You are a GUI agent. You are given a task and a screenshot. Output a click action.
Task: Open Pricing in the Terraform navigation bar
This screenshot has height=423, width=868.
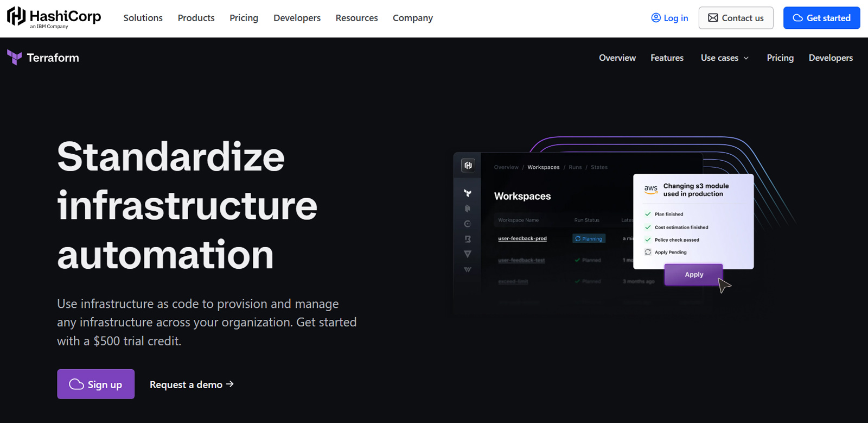point(780,58)
